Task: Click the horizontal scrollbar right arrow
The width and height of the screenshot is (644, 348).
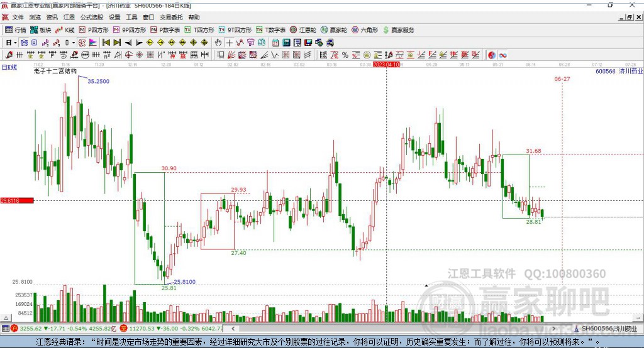Action: point(553,329)
